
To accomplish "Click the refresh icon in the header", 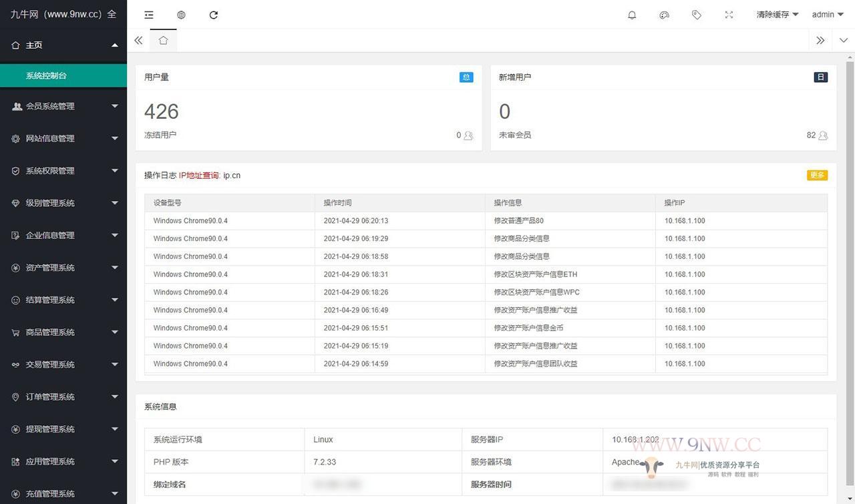I will (x=214, y=15).
